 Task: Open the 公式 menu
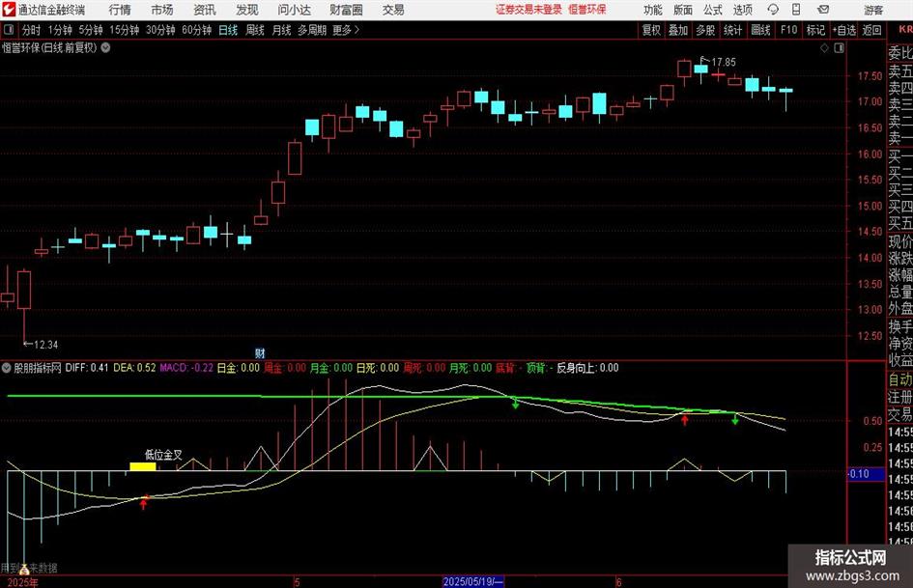[712, 10]
